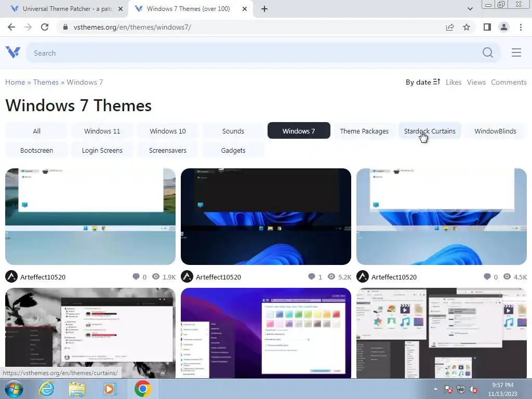Click the Action Center flag icon
The width and height of the screenshot is (532, 399).
click(x=448, y=389)
